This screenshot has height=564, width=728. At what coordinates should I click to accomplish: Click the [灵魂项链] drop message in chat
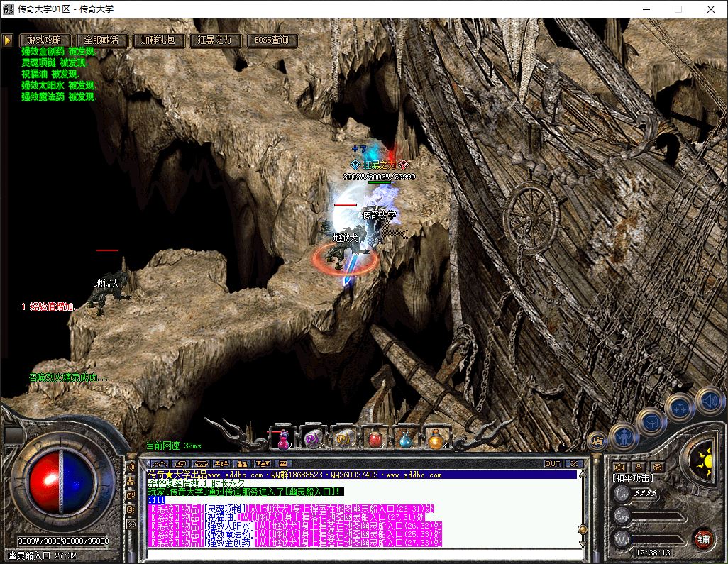coord(292,509)
